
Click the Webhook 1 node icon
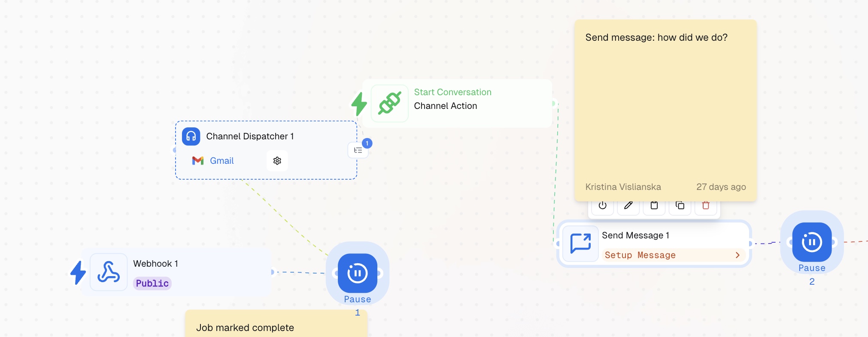(109, 272)
